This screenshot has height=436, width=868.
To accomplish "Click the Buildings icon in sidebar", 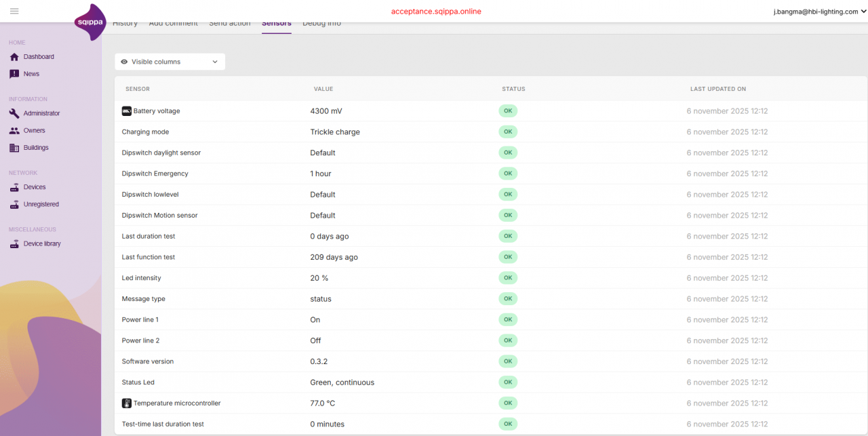I will (14, 148).
